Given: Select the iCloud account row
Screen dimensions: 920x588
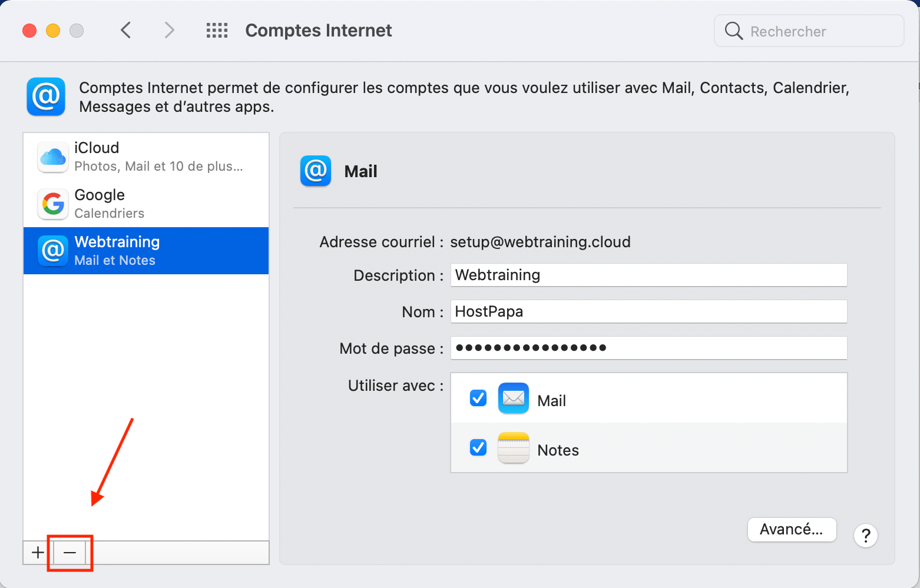Looking at the screenshot, I should (x=146, y=157).
